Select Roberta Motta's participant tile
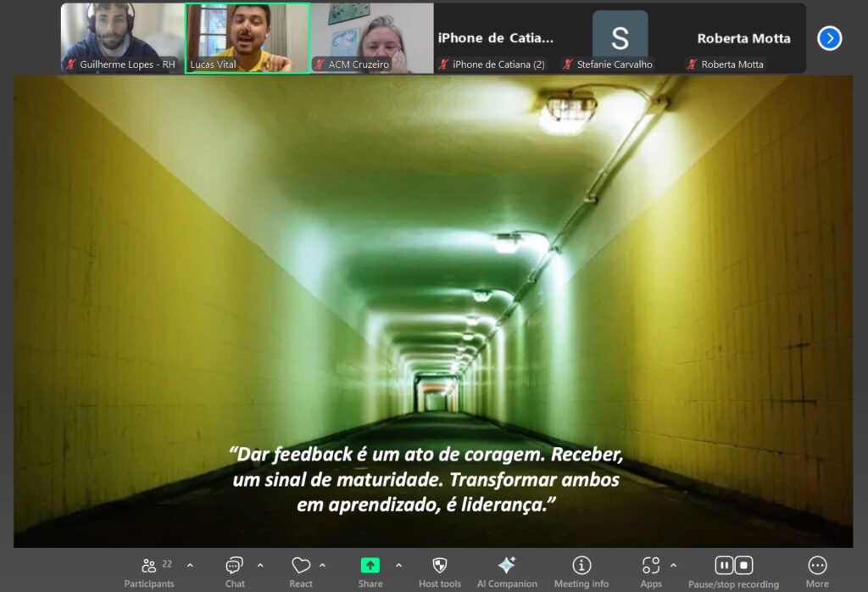 [743, 38]
